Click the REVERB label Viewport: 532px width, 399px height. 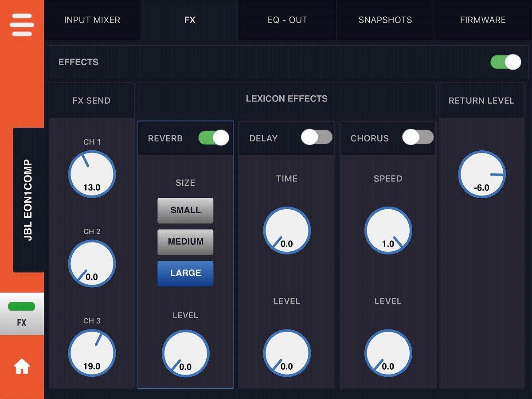pyautogui.click(x=165, y=138)
